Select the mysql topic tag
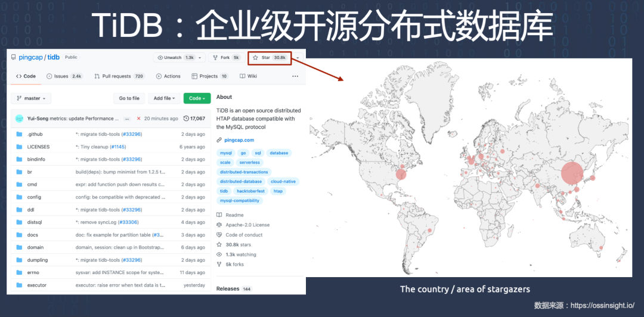The image size is (644, 317). pyautogui.click(x=226, y=153)
